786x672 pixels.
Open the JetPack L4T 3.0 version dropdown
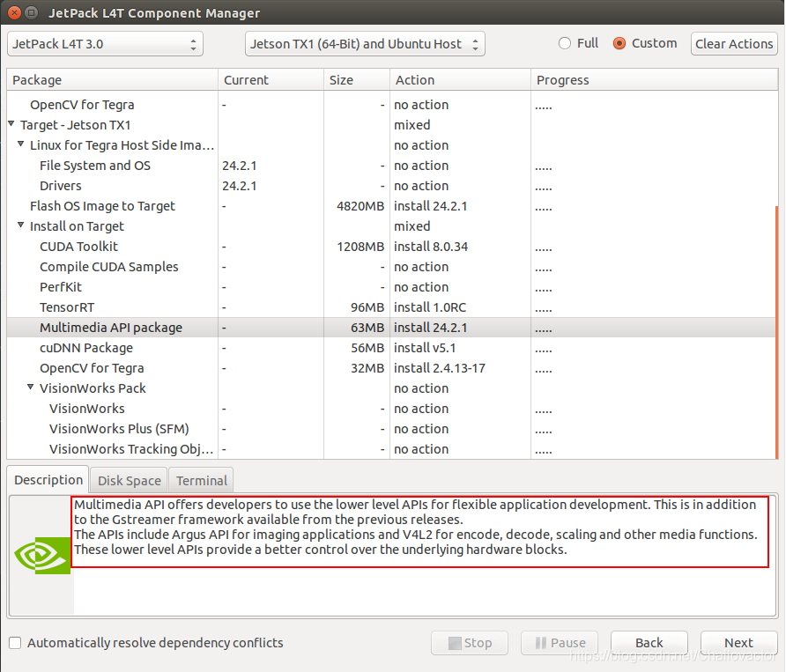[105, 44]
